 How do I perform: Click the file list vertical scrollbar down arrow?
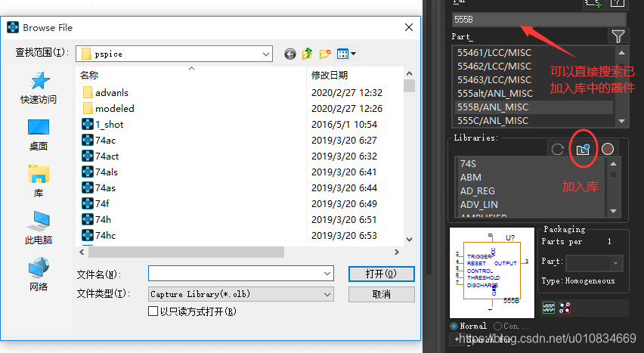point(409,239)
